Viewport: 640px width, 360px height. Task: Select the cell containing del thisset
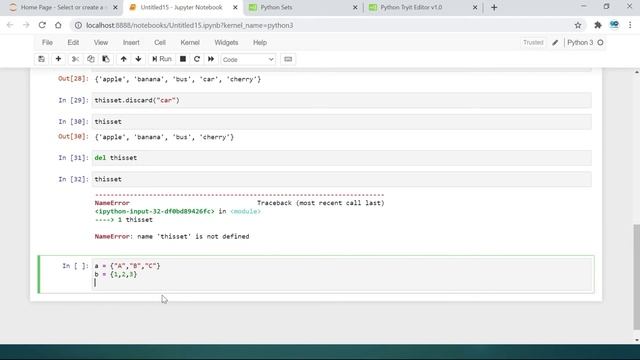pyautogui.click(x=342, y=158)
